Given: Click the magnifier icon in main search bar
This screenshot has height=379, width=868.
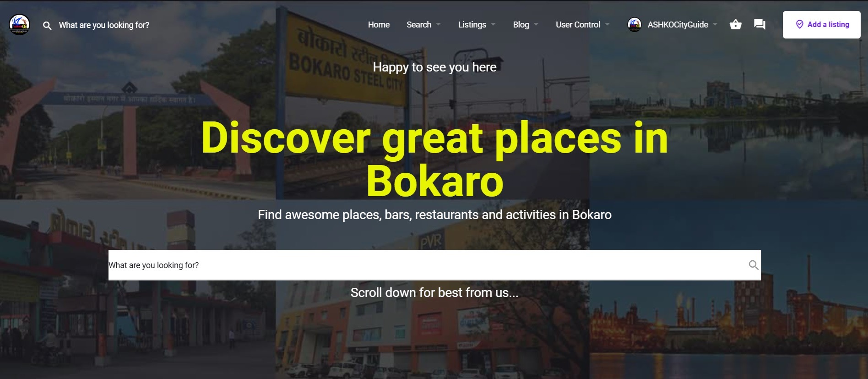Looking at the screenshot, I should 753,265.
